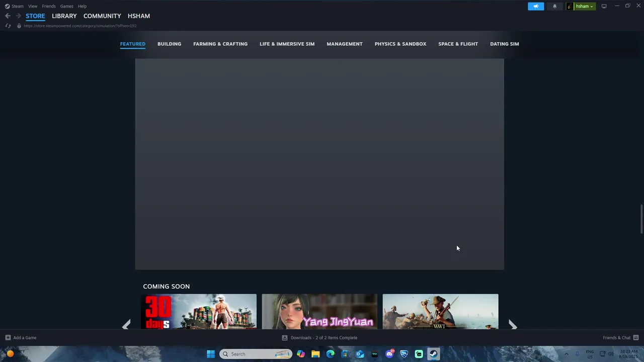This screenshot has width=644, height=362.
Task: Select the LIFE & IMMERSIVE SIM tab
Action: point(287,44)
